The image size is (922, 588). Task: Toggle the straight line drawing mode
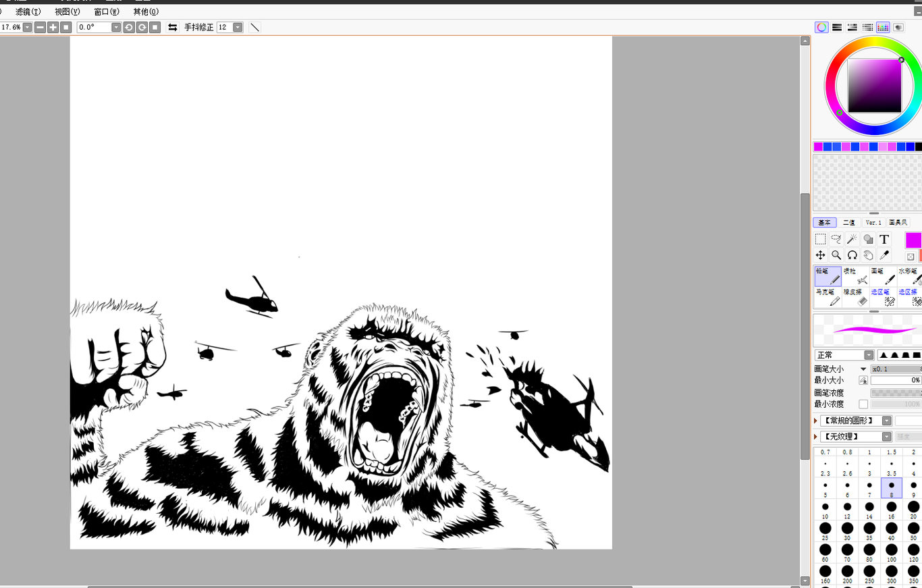tap(254, 27)
